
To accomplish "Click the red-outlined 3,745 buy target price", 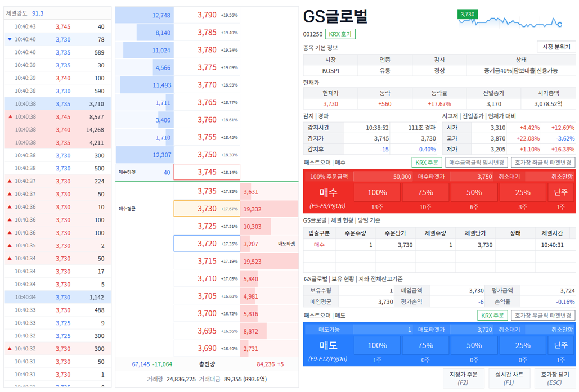I will point(207,172).
